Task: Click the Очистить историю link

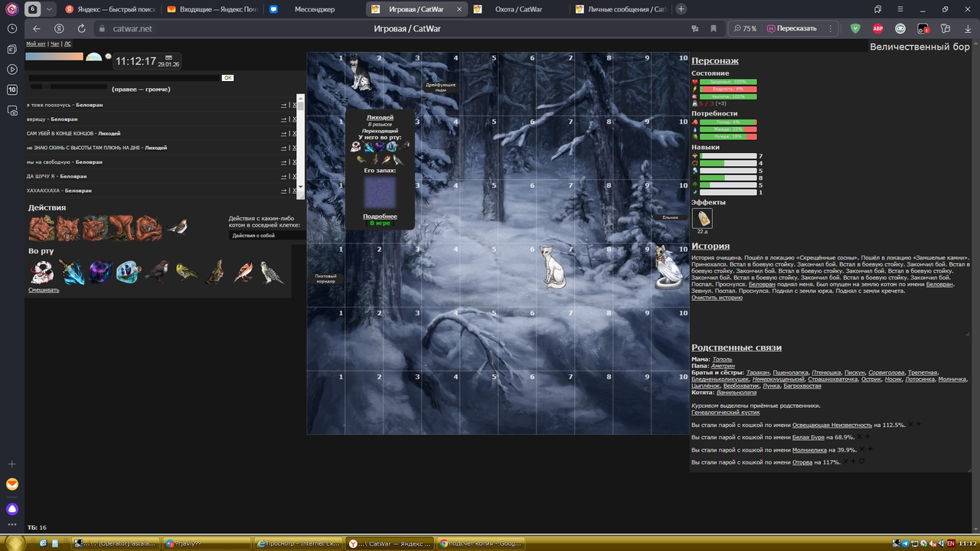Action: [x=717, y=297]
